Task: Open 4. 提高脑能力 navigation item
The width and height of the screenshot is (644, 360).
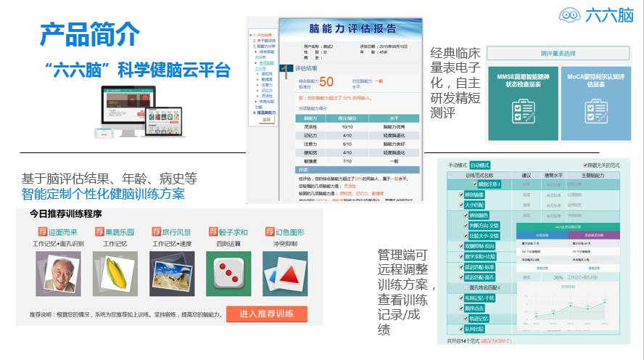Action: pyautogui.click(x=264, y=112)
